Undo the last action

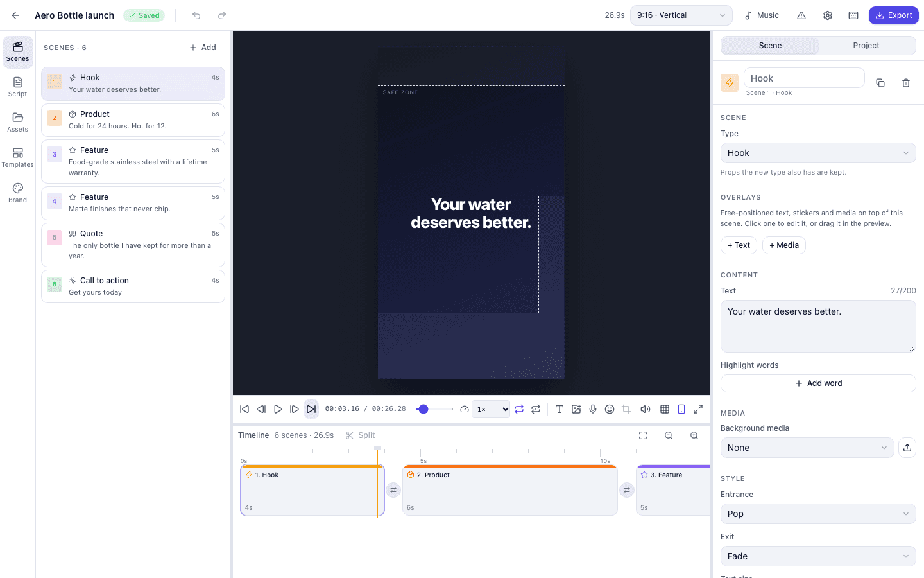[x=196, y=15]
